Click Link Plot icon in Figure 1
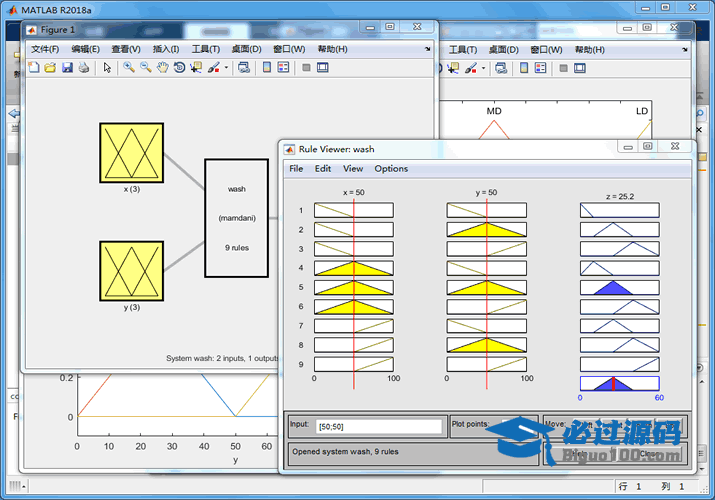Viewport: 715px width, 500px height. click(x=244, y=67)
